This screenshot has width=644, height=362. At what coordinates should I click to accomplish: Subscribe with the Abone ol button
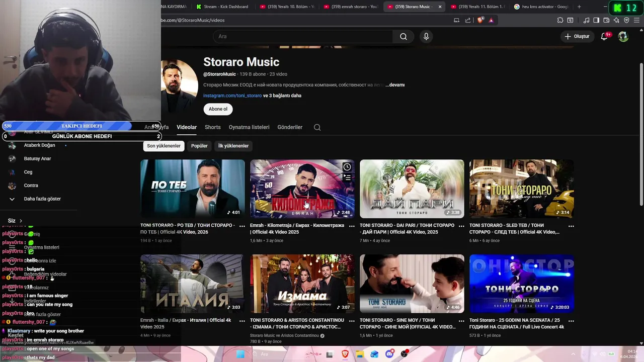pos(218,109)
